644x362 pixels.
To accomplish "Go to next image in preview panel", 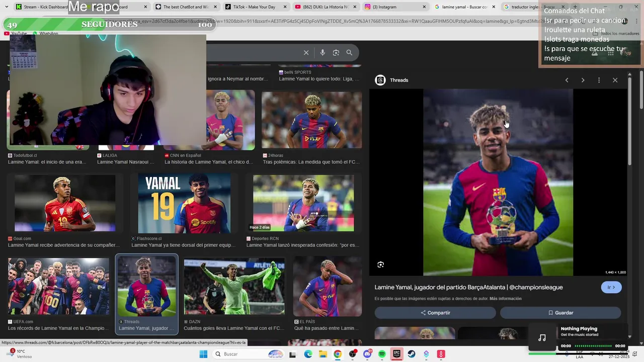I will coord(583,80).
